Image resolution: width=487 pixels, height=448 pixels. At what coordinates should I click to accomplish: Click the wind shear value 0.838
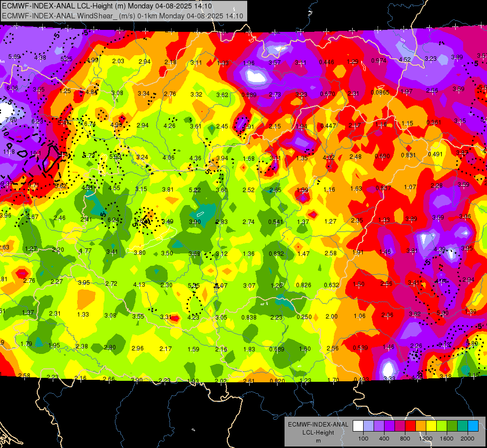pos(249,318)
